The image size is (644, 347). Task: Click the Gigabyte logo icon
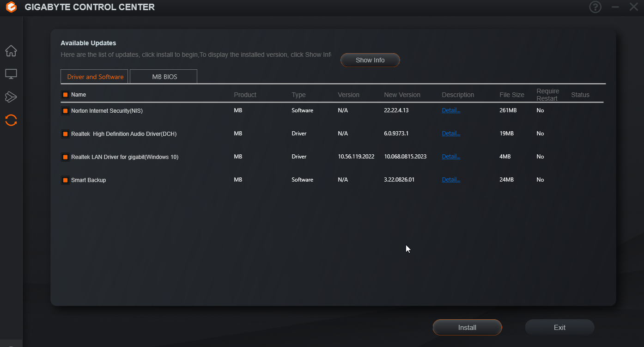coord(12,7)
